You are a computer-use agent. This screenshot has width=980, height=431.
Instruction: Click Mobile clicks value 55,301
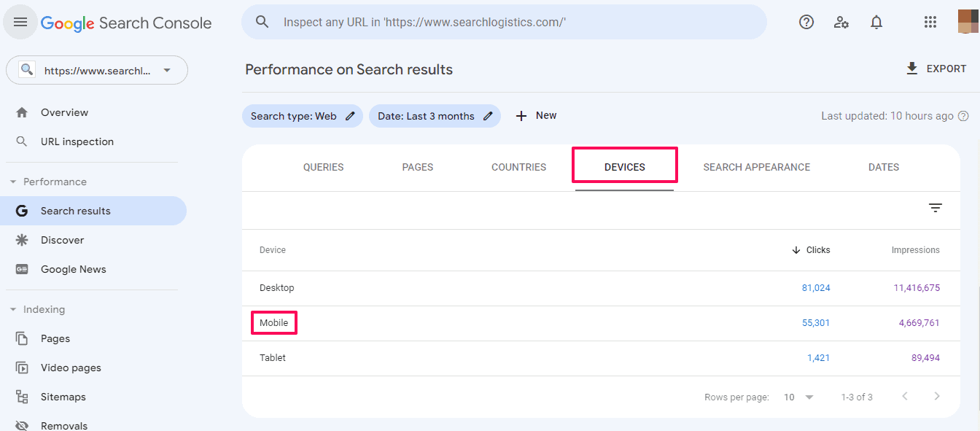coord(816,323)
